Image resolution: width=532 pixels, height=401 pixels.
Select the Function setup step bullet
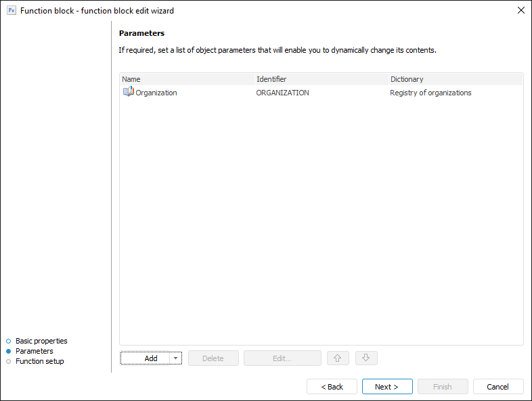8,361
